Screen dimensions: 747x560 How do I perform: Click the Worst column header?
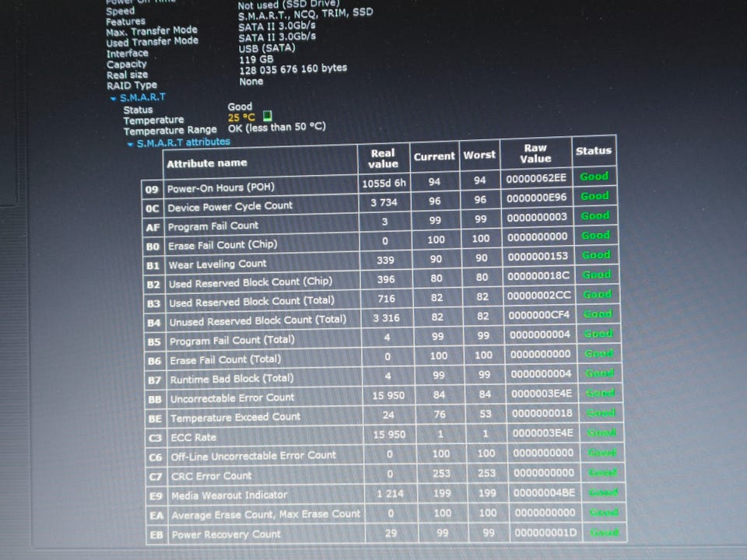[x=479, y=155]
